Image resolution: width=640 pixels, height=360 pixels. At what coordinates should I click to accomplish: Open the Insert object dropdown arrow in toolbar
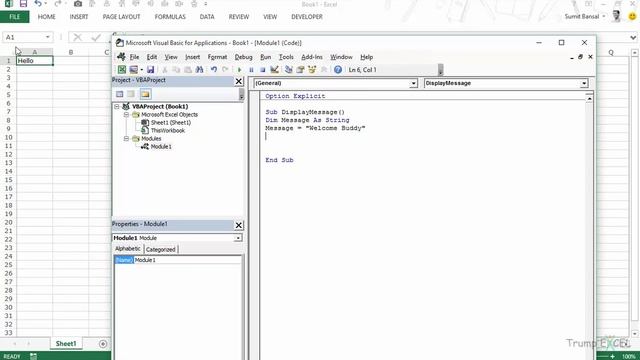(x=141, y=70)
